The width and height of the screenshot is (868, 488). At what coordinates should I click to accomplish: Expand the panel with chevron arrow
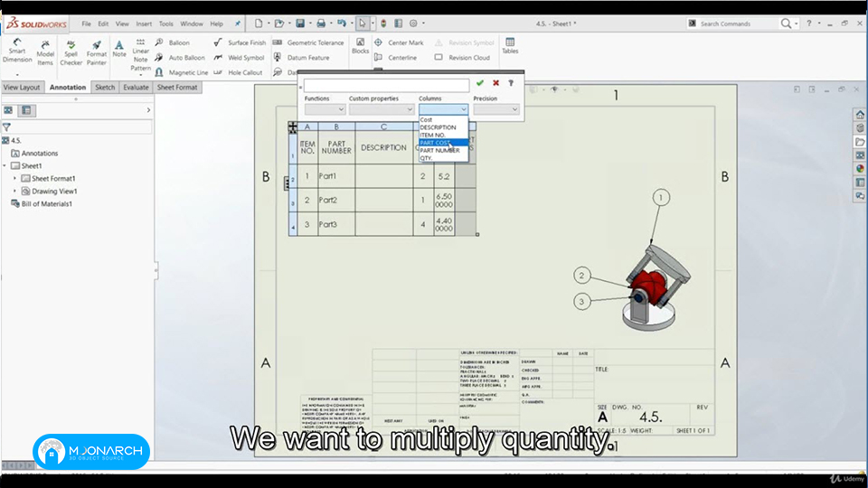148,110
